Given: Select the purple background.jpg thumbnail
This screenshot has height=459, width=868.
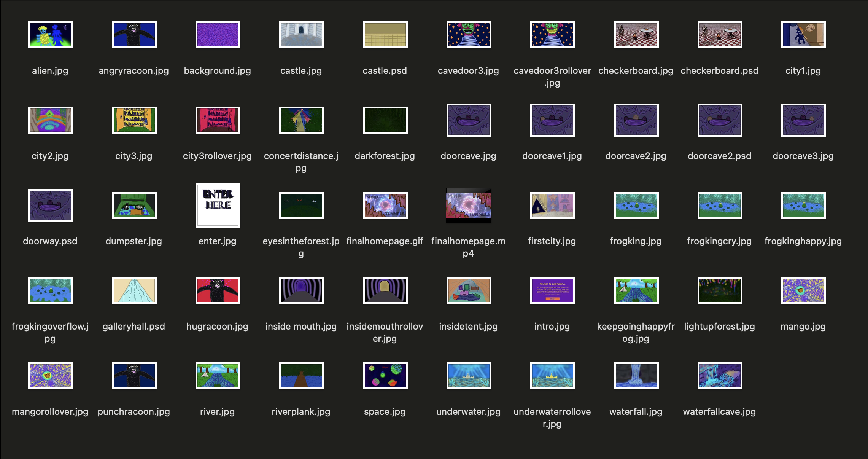Looking at the screenshot, I should tap(218, 35).
